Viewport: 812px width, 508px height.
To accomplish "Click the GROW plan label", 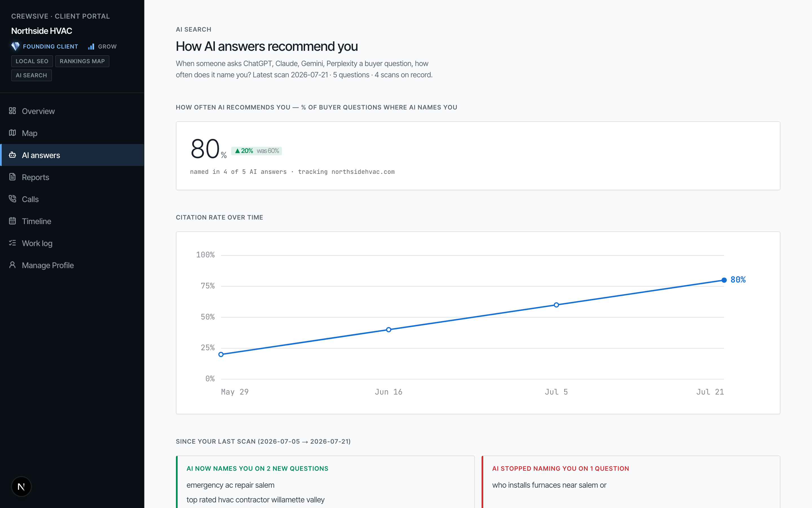I will click(107, 46).
